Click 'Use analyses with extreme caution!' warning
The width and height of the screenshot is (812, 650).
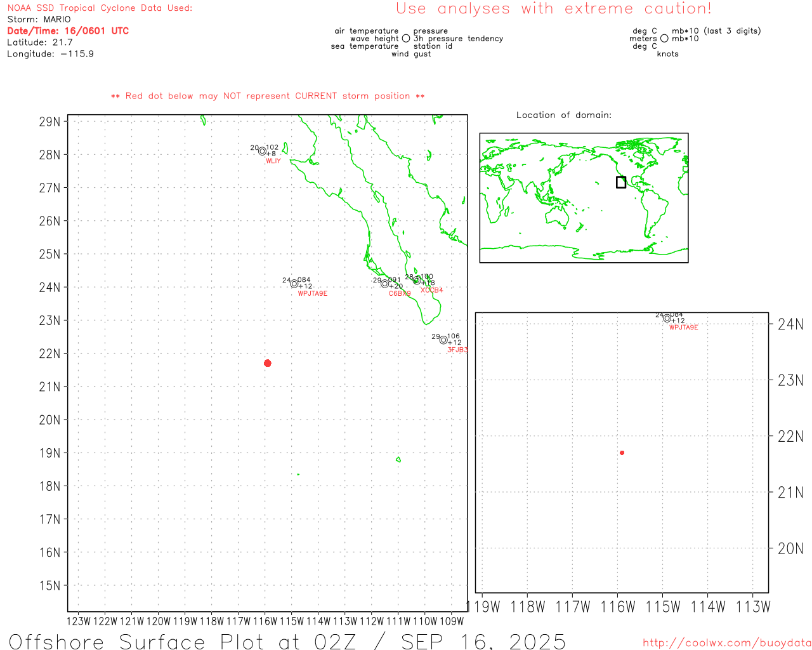coord(554,9)
